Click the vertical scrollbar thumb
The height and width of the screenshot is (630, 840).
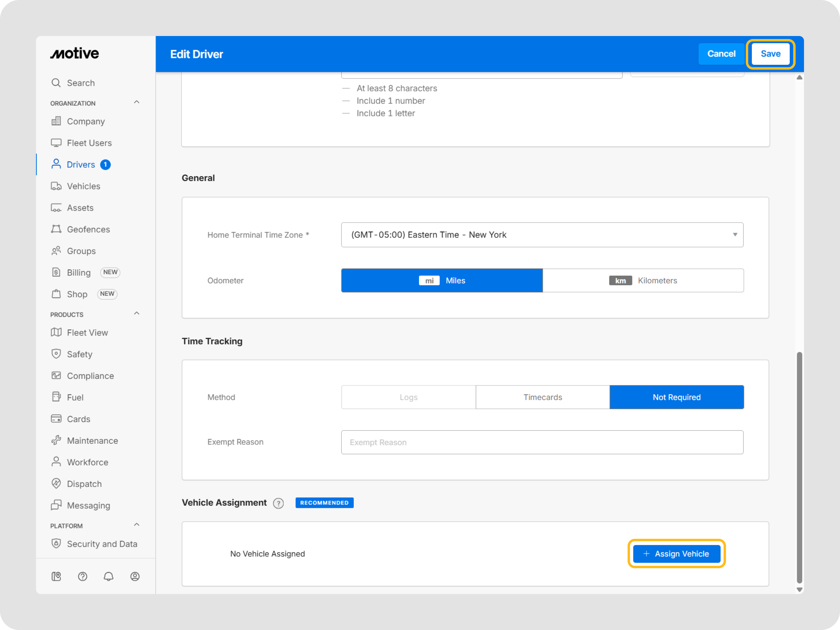pyautogui.click(x=799, y=467)
